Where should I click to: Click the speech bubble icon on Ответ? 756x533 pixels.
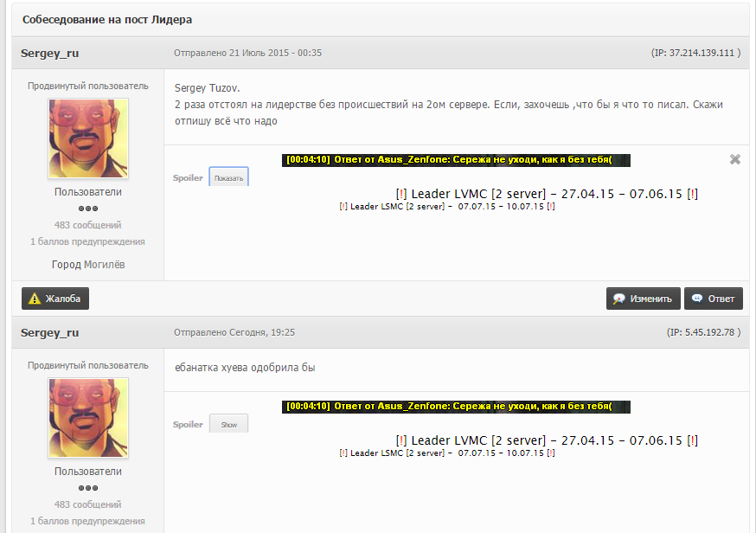697,299
